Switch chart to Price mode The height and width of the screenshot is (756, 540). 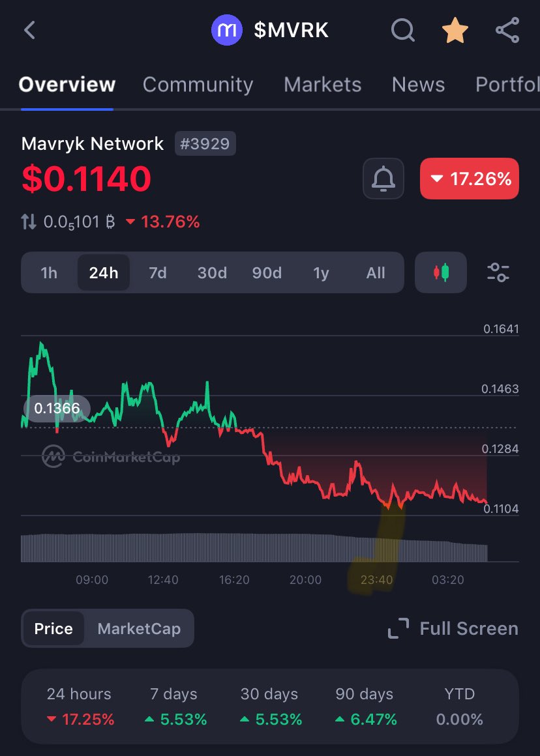click(x=53, y=628)
